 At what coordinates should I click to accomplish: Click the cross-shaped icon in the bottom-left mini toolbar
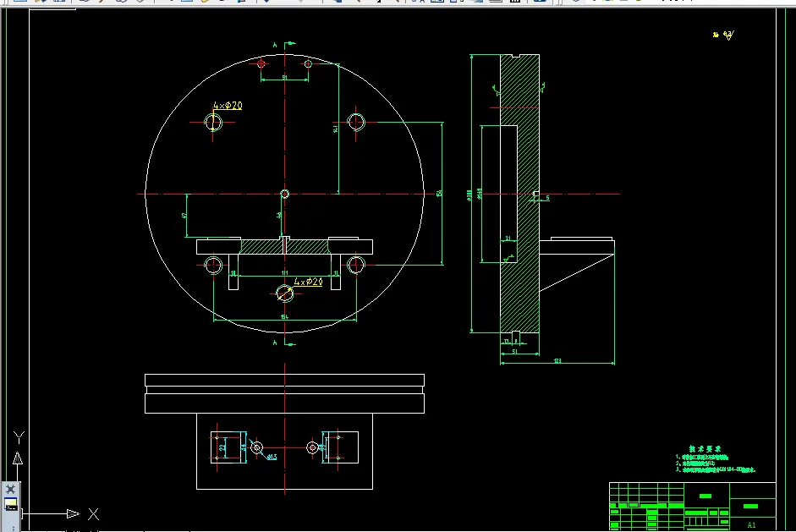pos(11,489)
